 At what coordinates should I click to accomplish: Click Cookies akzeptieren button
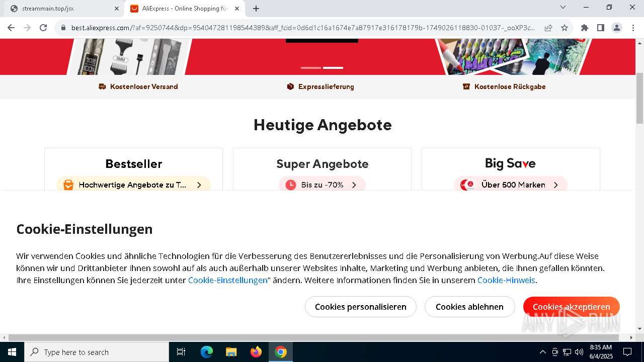pyautogui.click(x=572, y=307)
